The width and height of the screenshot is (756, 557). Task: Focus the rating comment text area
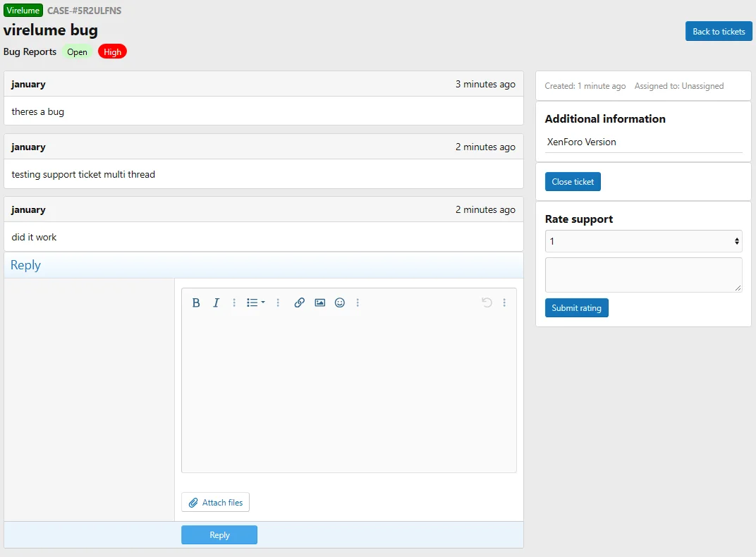(x=644, y=275)
